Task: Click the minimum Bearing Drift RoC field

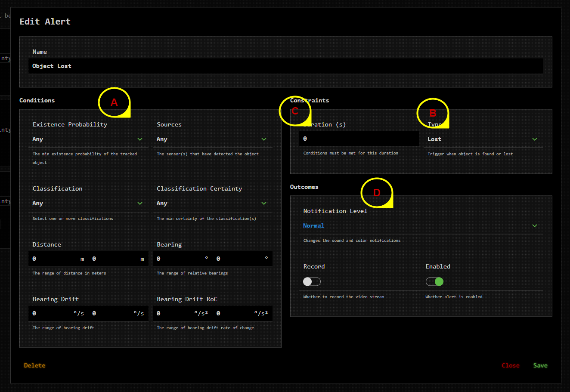Action: coord(177,313)
